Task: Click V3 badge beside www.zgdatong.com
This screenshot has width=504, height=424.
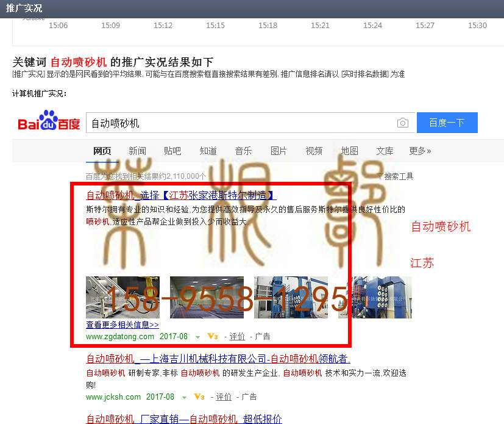Action: pyautogui.click(x=213, y=337)
